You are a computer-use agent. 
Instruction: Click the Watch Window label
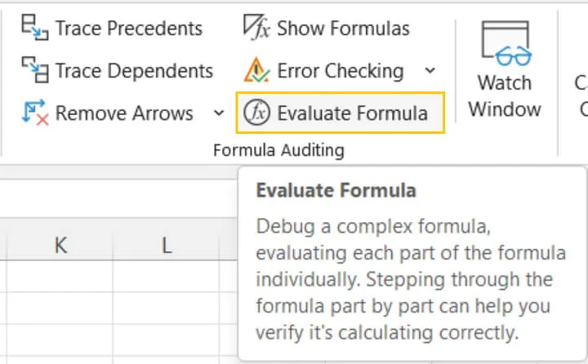click(505, 96)
